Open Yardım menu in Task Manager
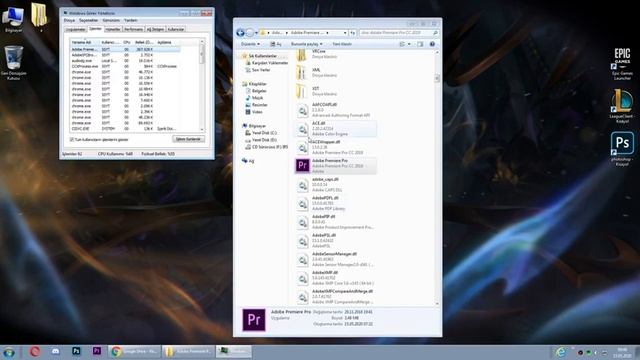640x360 pixels. [131, 20]
